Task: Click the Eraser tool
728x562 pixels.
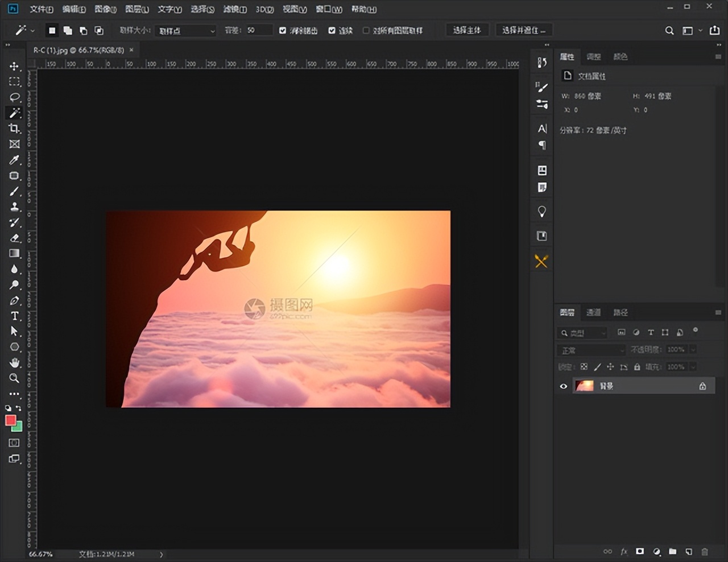Action: pyautogui.click(x=14, y=238)
